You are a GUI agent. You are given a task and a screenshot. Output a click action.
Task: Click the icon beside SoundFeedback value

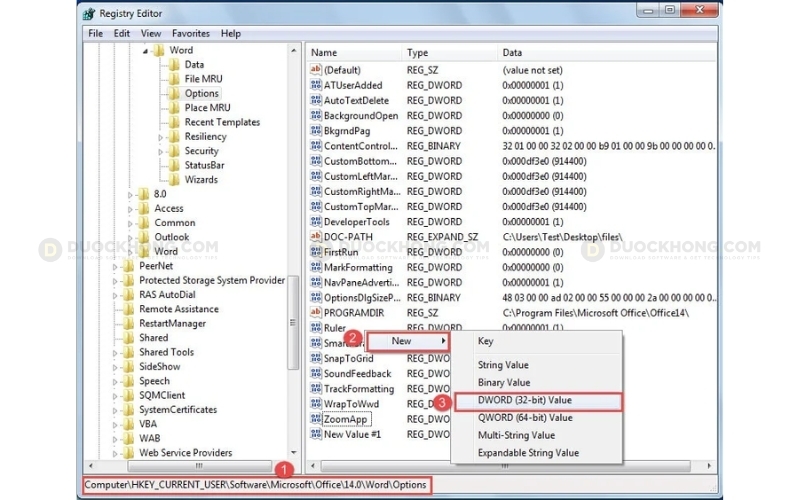click(x=316, y=373)
